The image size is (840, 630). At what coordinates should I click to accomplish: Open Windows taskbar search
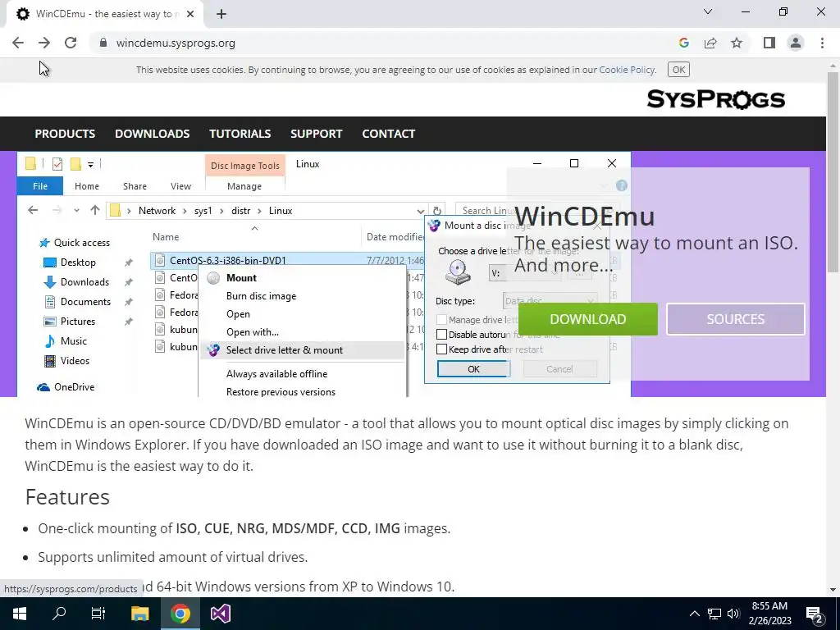(59, 614)
